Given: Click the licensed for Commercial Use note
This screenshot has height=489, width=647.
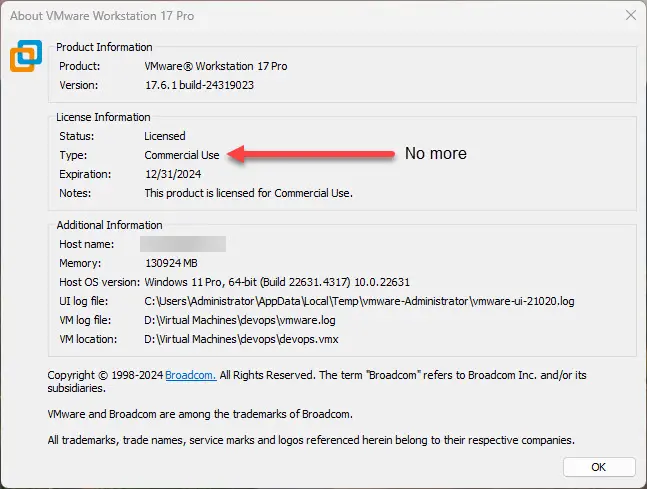Looking at the screenshot, I should 248,193.
